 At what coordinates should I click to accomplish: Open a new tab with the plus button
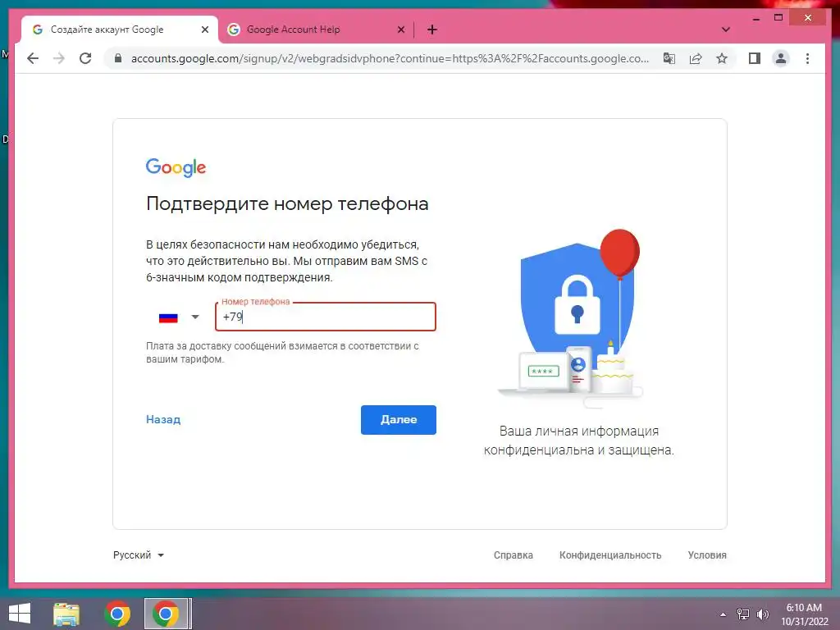click(432, 30)
